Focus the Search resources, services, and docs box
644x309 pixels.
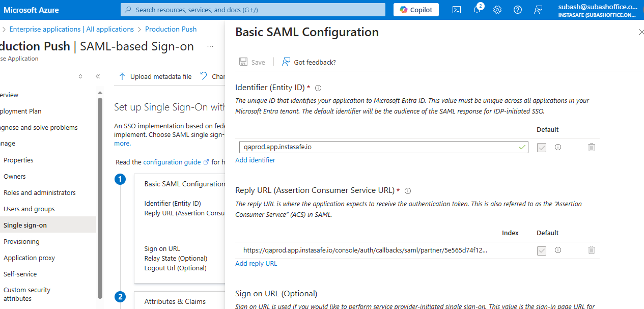tap(253, 10)
